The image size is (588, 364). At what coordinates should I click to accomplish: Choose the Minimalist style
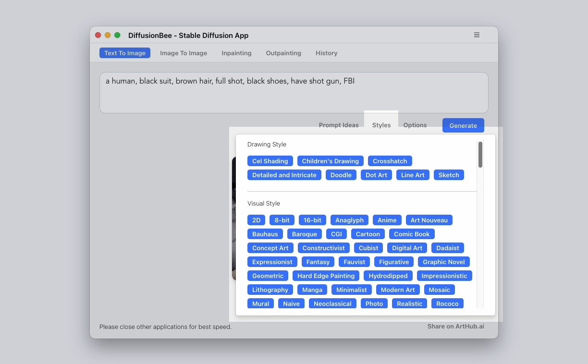tap(352, 290)
